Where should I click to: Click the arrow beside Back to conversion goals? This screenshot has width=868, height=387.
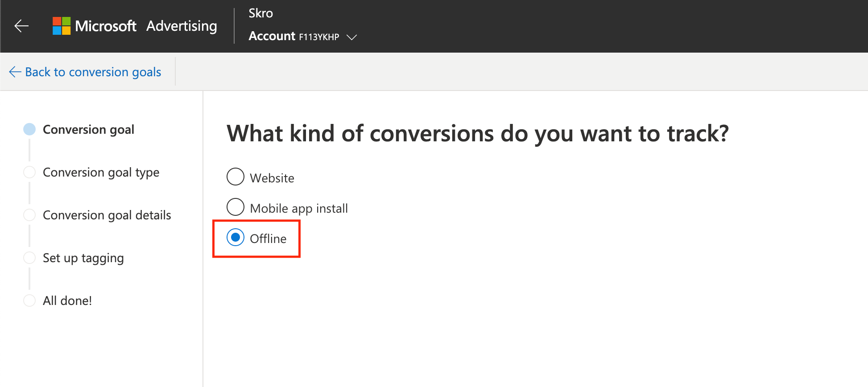tap(15, 72)
